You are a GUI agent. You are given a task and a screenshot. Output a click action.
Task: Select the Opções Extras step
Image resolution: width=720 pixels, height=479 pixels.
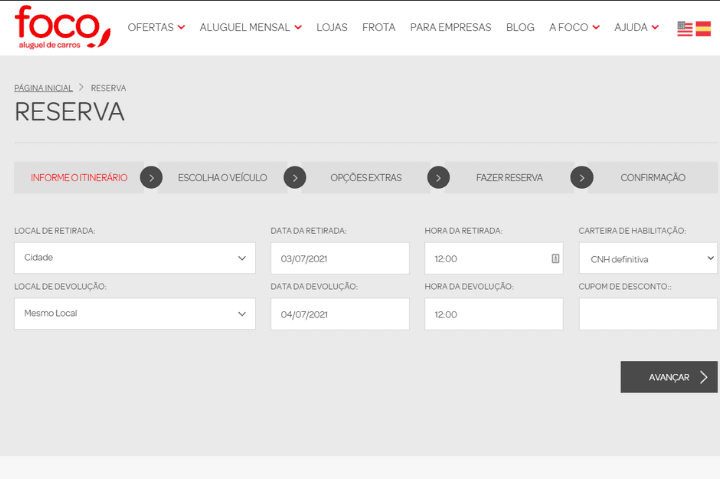[366, 178]
